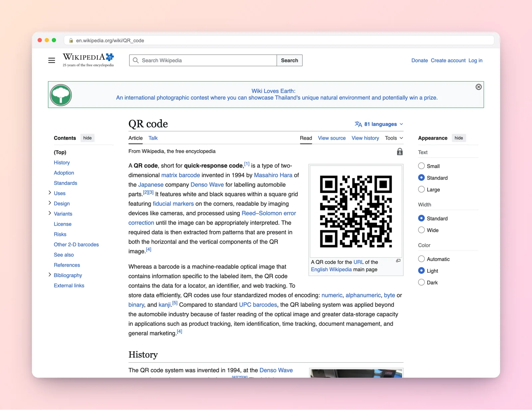Jump to See also in contents
This screenshot has width=532, height=410.
point(64,255)
